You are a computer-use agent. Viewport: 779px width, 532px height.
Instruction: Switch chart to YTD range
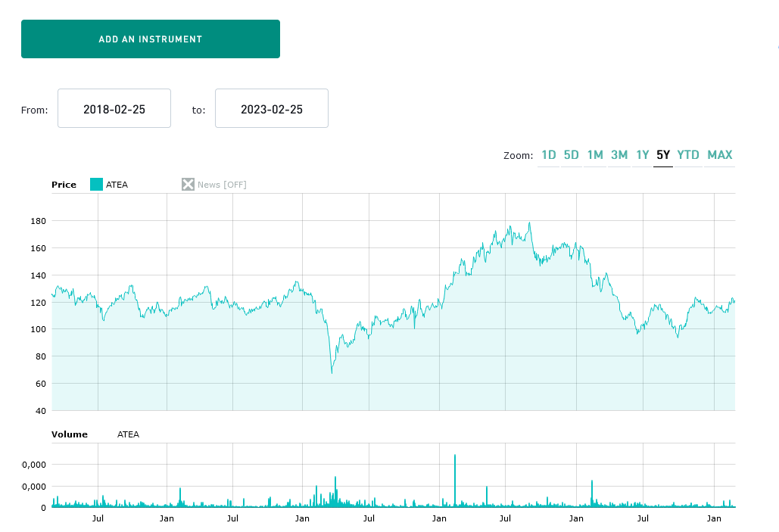click(688, 155)
